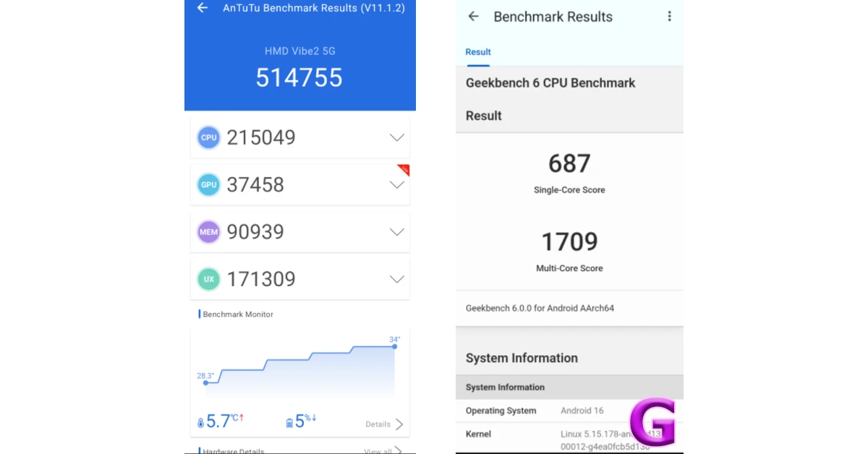Click the 28.3° start point on graph
This screenshot has width=868, height=454.
coord(205,382)
